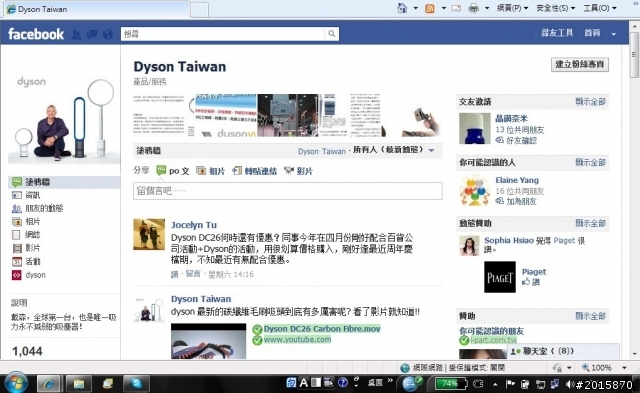The height and width of the screenshot is (393, 640).
Task: Open the 網頁(P) menu
Action: 512,8
